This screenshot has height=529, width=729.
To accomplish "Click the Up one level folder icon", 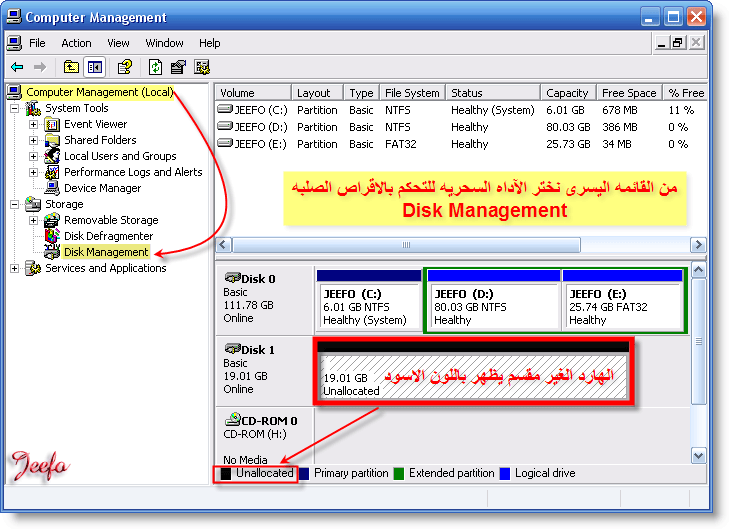I will (71, 67).
